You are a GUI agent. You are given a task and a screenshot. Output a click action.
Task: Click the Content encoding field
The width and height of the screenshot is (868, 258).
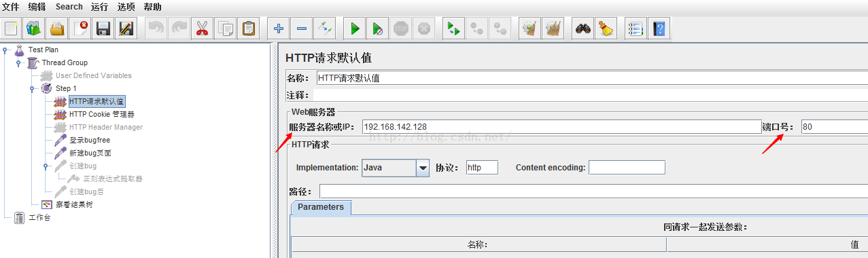627,167
